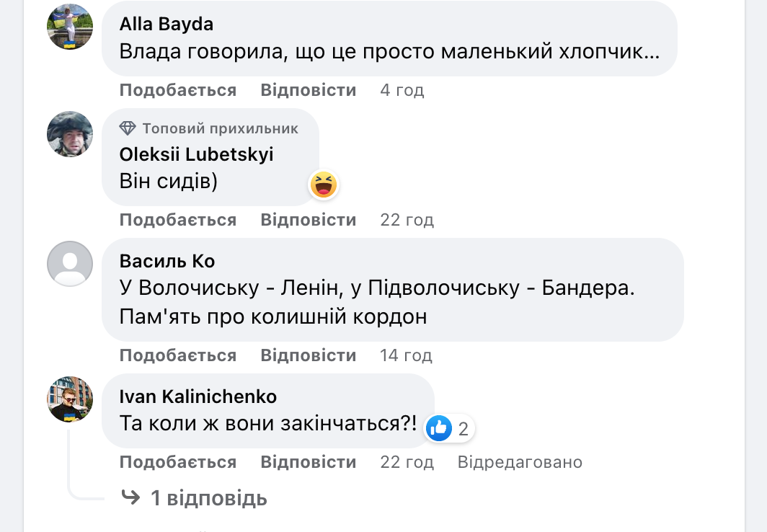Like Василь Ко's comment
767x532 pixels.
click(x=178, y=355)
